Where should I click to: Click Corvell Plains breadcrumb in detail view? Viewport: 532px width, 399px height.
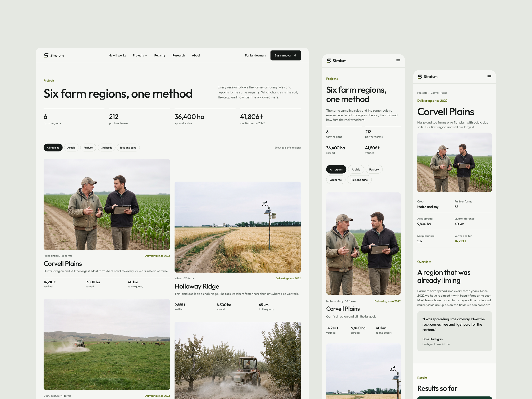[x=439, y=93]
